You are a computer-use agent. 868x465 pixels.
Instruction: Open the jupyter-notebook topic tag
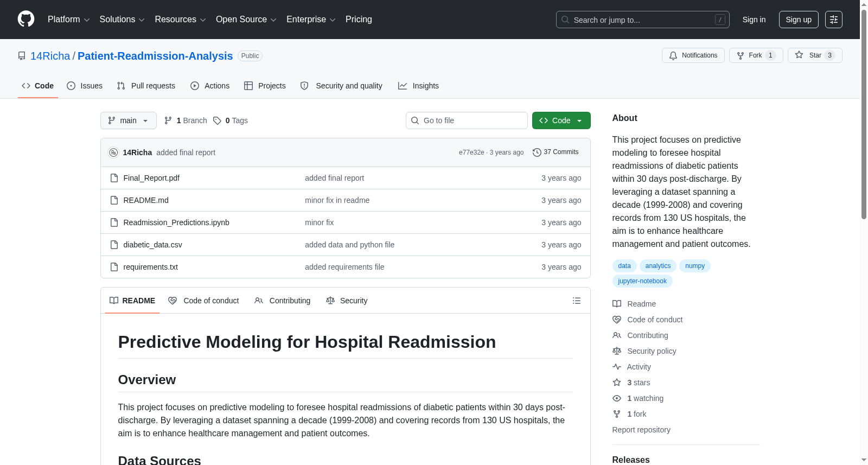tap(642, 281)
